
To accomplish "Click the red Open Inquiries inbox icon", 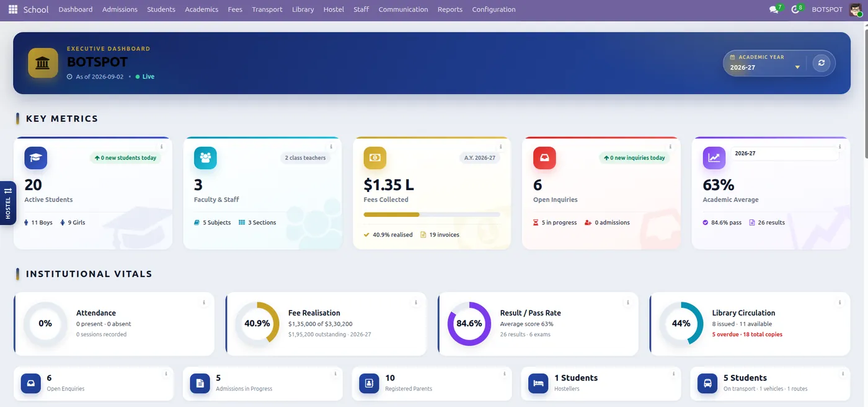I will coord(544,158).
